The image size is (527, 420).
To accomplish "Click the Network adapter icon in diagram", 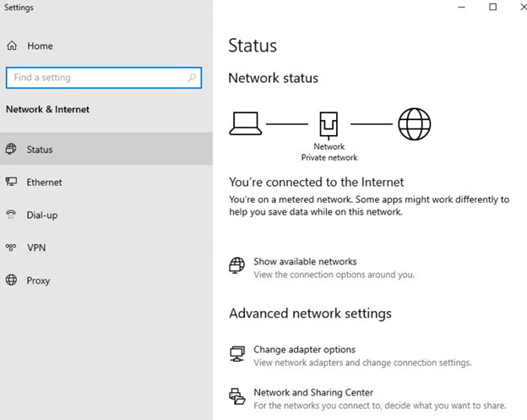I will click(x=329, y=125).
